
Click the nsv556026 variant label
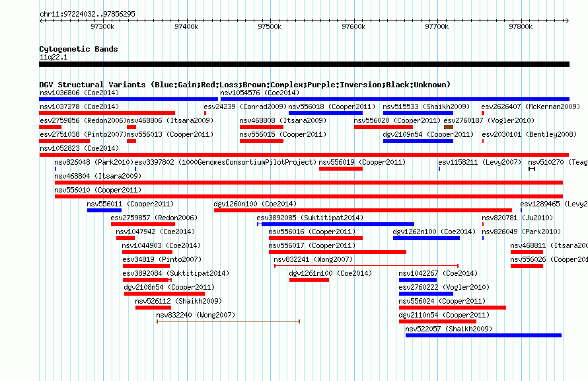(x=549, y=259)
